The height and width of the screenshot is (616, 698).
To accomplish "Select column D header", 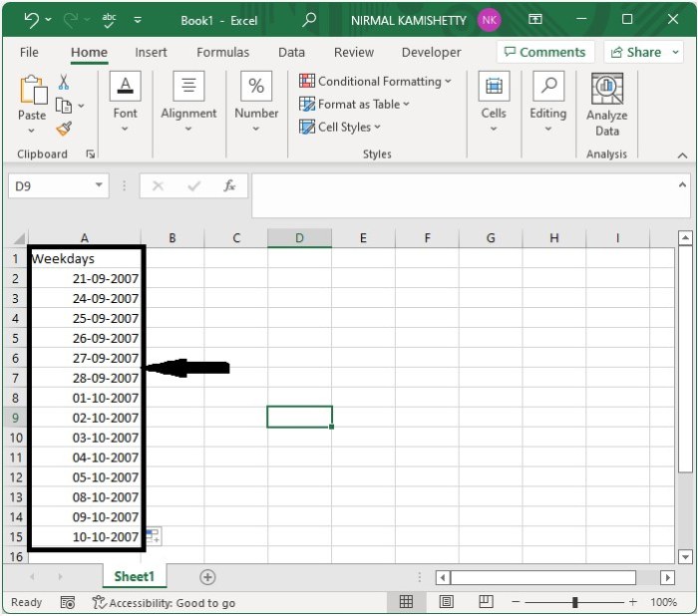I will 299,238.
